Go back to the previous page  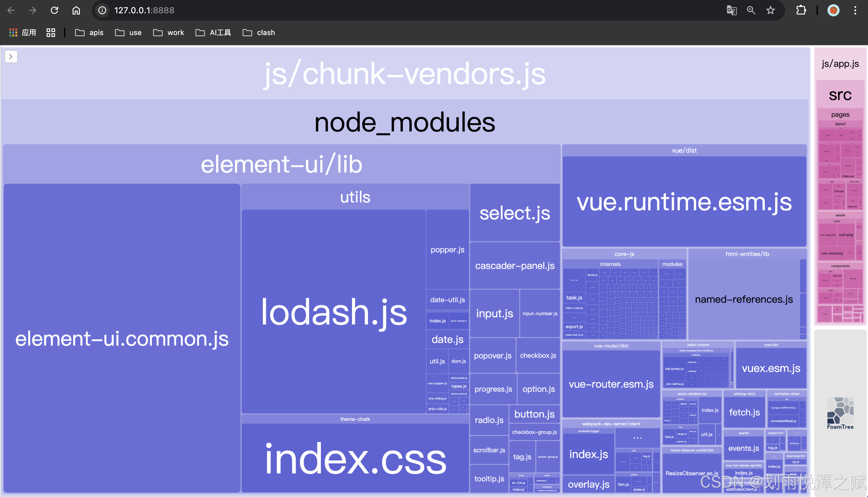pos(11,10)
